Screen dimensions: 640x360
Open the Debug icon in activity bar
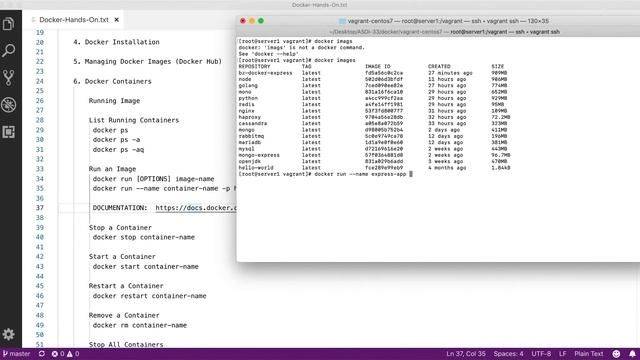(9, 105)
